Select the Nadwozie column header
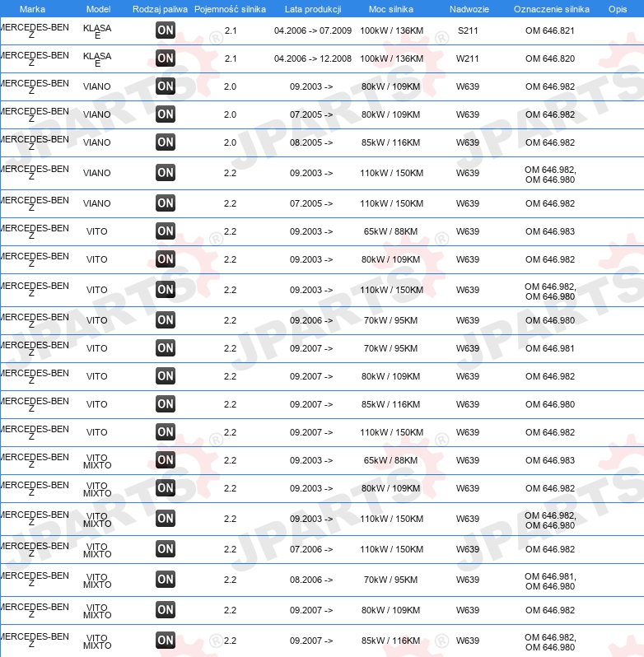Viewport: 644px width, 657px height. pos(469,9)
